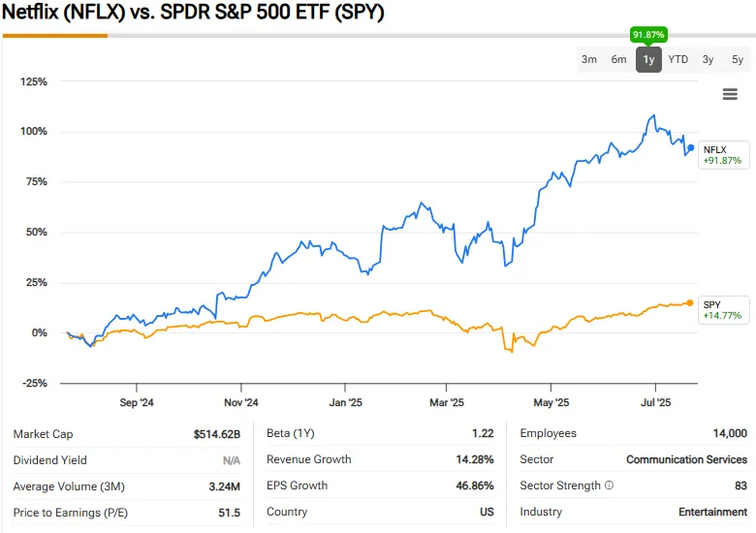Viewport: 756px width, 533px height.
Task: Click the orange SPY line end marker
Action: pos(690,302)
